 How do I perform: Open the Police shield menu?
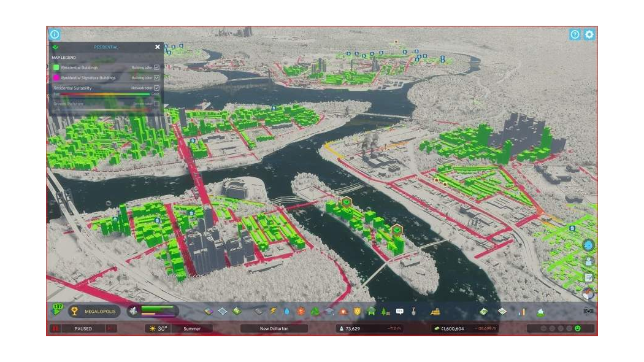[x=358, y=312]
